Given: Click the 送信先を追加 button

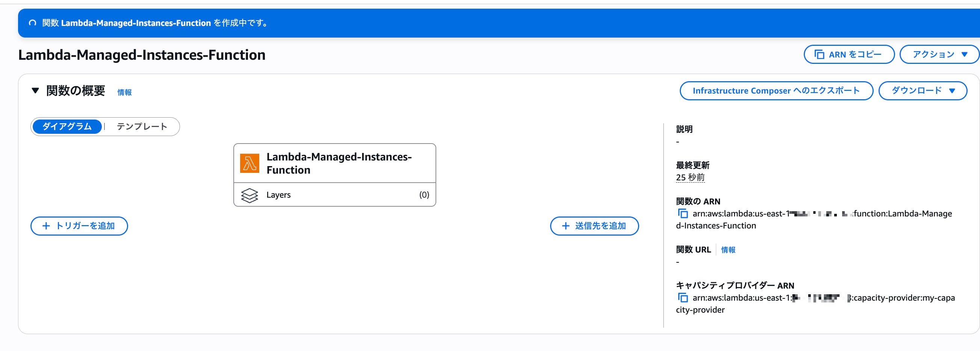Looking at the screenshot, I should [594, 226].
